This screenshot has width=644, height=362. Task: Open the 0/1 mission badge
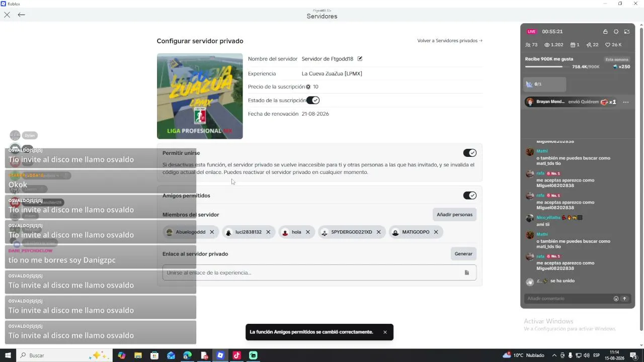[x=544, y=84]
